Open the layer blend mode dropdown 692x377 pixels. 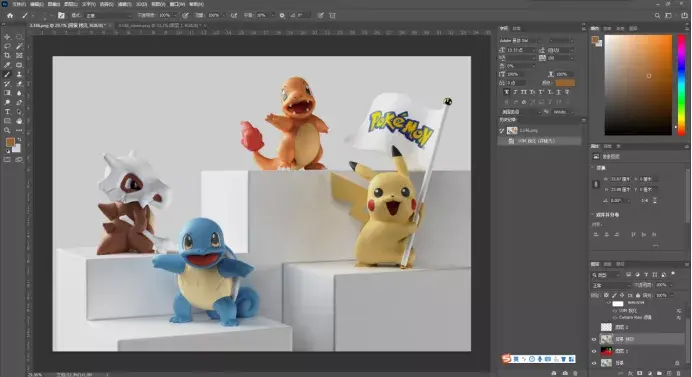tap(611, 286)
